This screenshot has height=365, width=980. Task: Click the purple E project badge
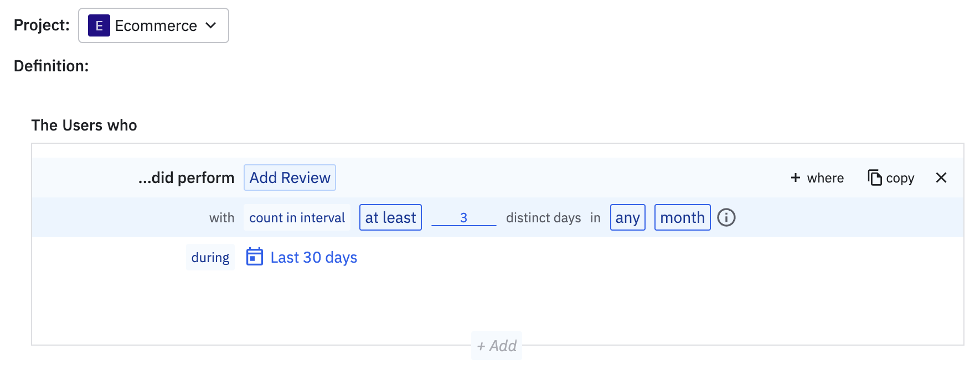pos(99,25)
